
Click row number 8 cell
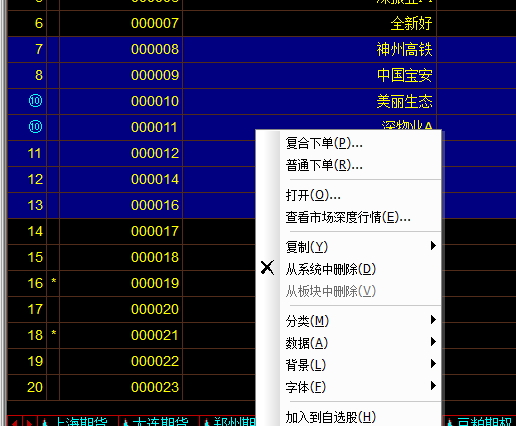coord(27,75)
